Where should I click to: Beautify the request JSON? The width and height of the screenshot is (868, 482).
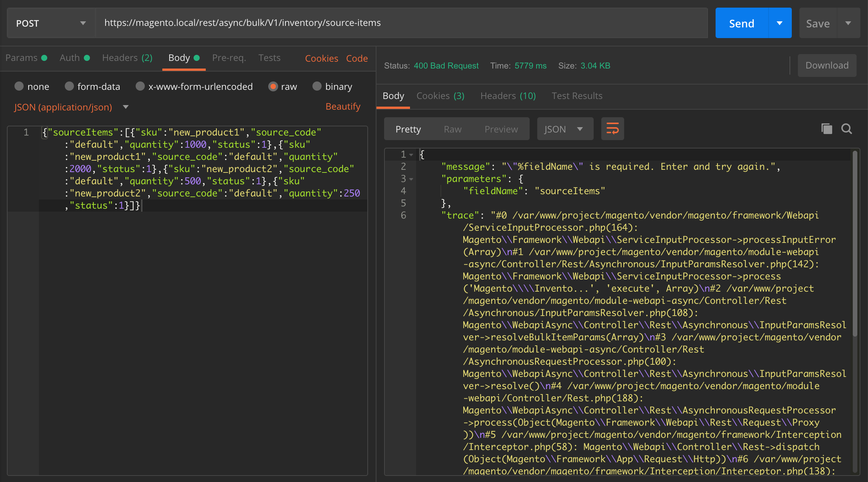tap(343, 107)
